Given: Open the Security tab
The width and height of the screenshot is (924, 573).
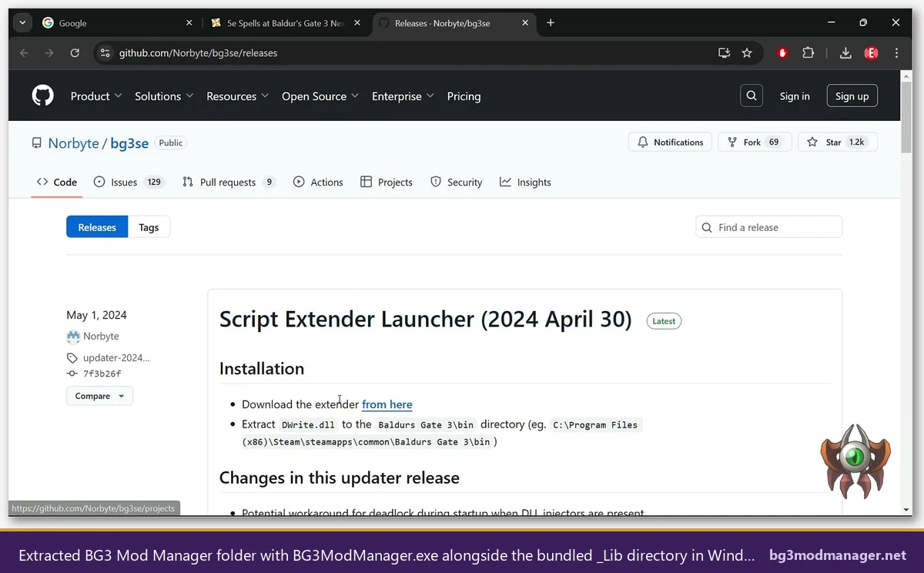Looking at the screenshot, I should [x=457, y=183].
